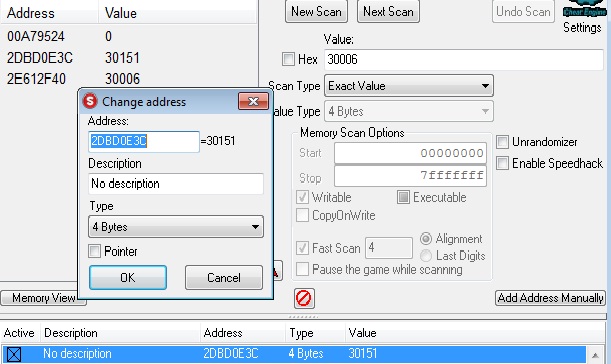
Task: Toggle the Writable checkbox
Action: click(302, 197)
